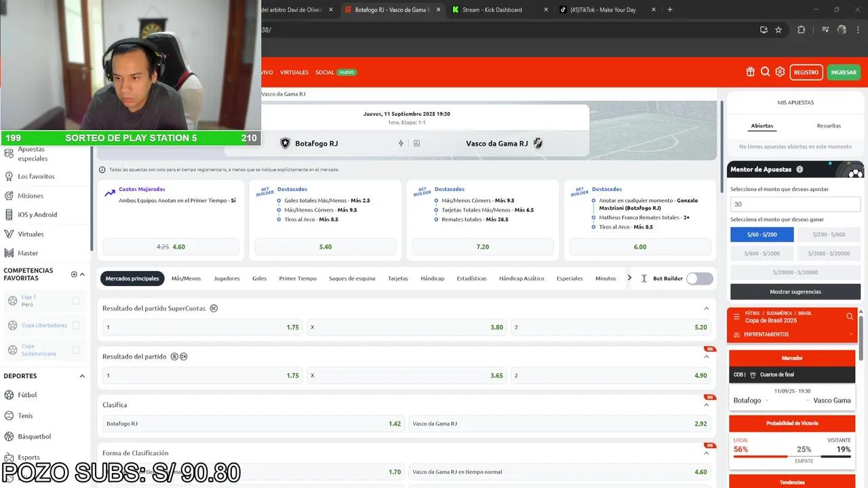
Task: Open Los favoritos in the sidebar
Action: 36,176
